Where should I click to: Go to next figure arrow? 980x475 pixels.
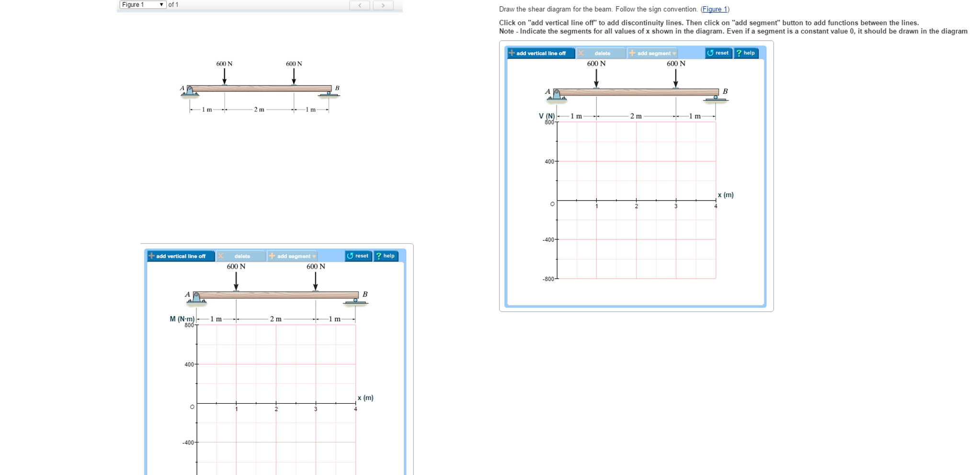(x=383, y=5)
